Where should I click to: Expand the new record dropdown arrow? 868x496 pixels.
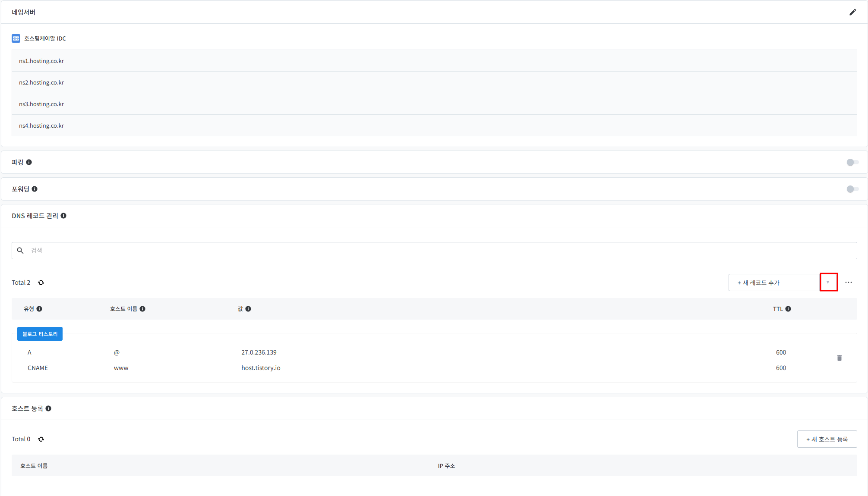point(828,283)
